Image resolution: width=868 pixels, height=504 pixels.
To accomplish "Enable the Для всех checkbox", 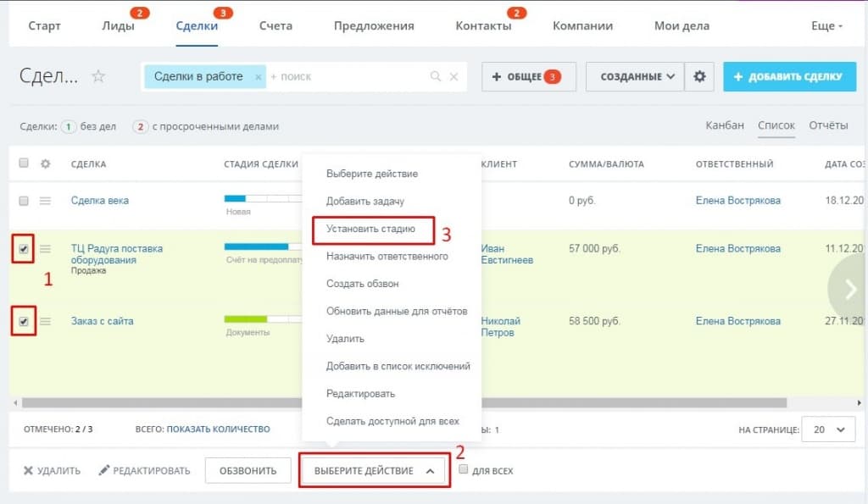I will (x=464, y=469).
